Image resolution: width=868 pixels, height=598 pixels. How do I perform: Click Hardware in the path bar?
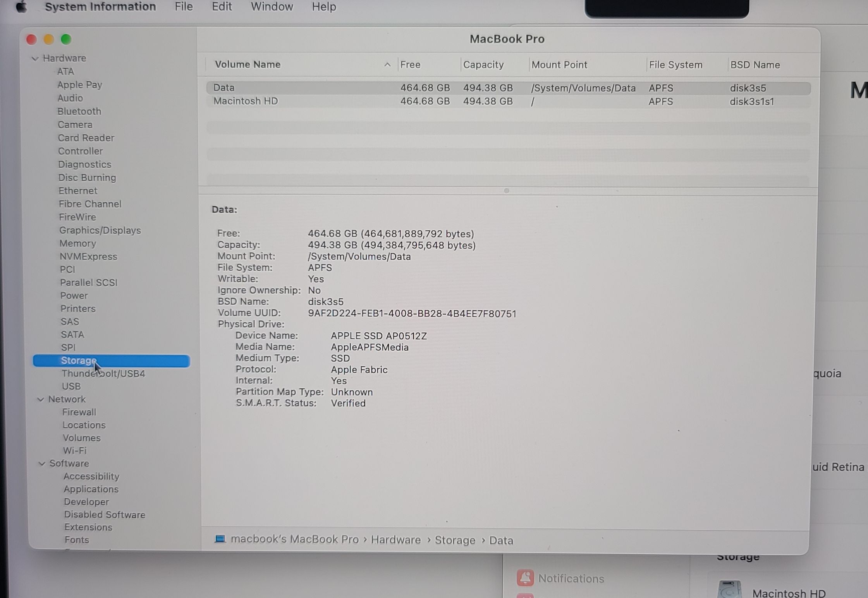tap(395, 540)
